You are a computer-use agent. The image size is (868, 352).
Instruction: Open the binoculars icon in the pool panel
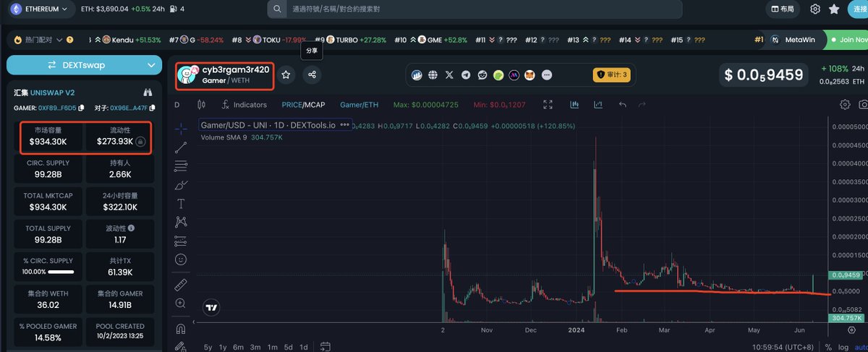click(148, 93)
